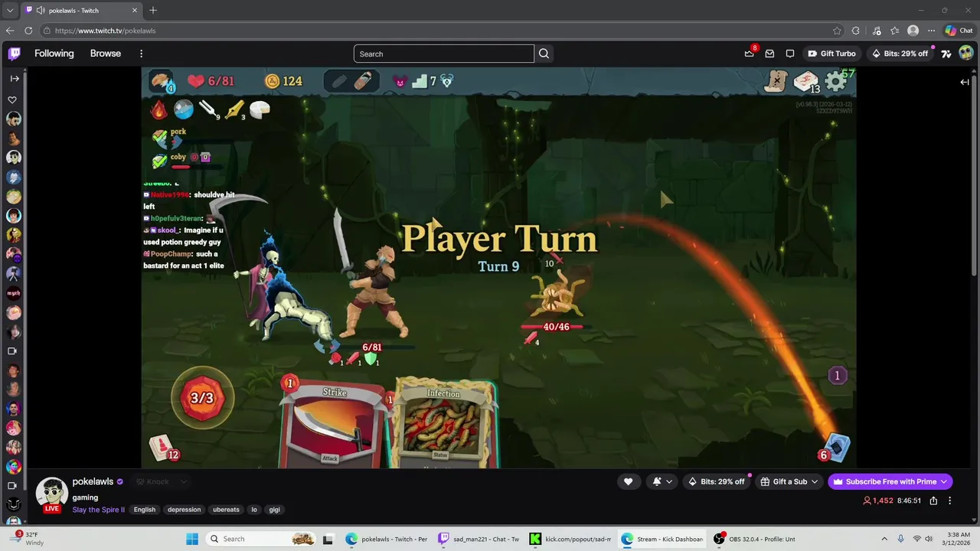Screen dimensions: 980x551
Task: Open the draw pile showing 12
Action: pos(163,448)
